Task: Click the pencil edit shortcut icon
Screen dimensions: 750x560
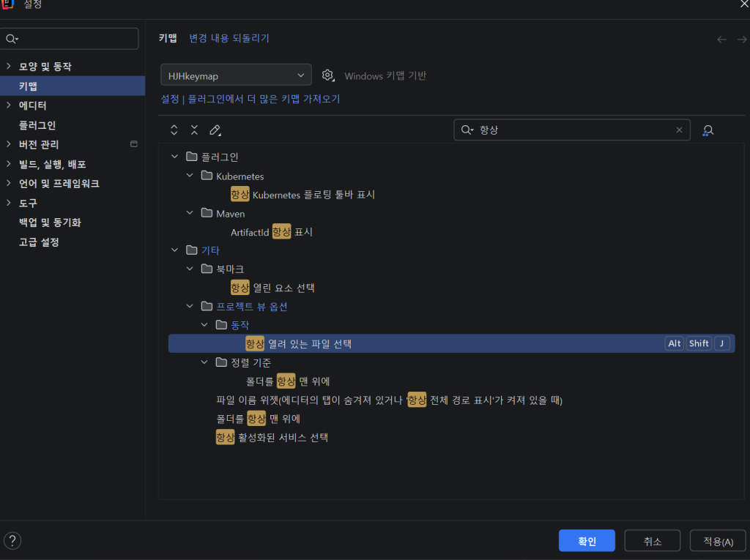Action: pyautogui.click(x=215, y=130)
